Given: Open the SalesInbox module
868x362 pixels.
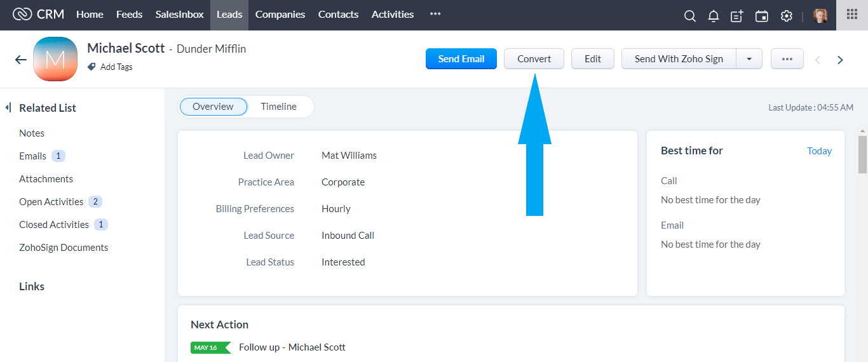Looking at the screenshot, I should (180, 14).
